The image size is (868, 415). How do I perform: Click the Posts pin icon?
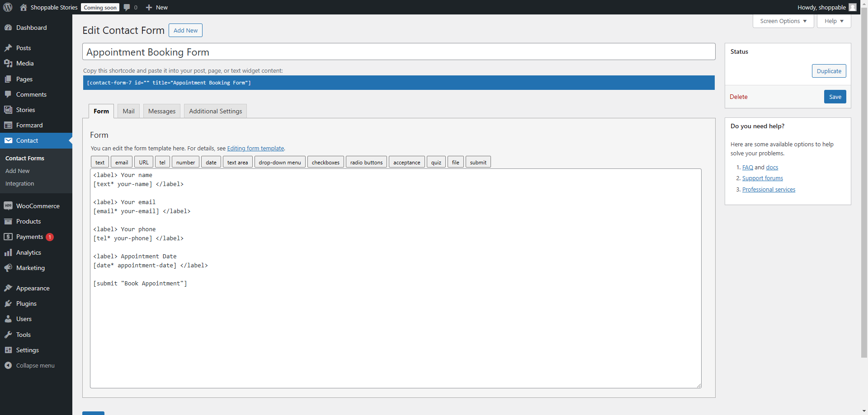pyautogui.click(x=8, y=48)
